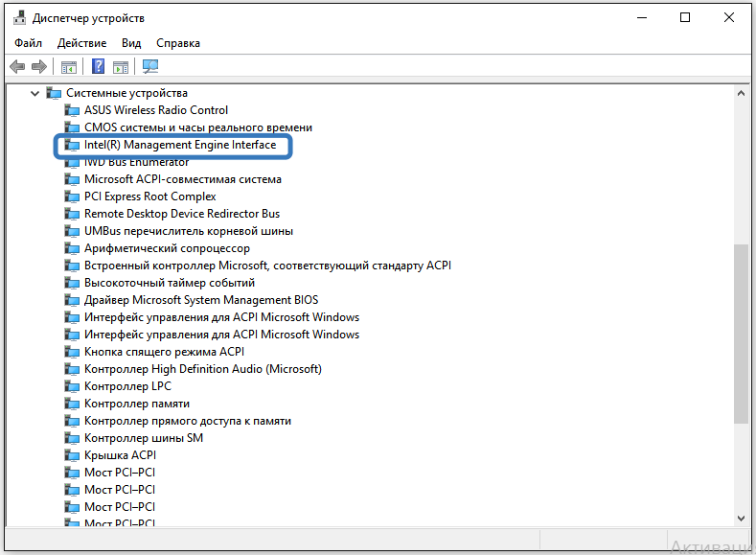Image resolution: width=756 pixels, height=555 pixels.
Task: Select IWD Bus Enumerator device
Action: coord(136,163)
